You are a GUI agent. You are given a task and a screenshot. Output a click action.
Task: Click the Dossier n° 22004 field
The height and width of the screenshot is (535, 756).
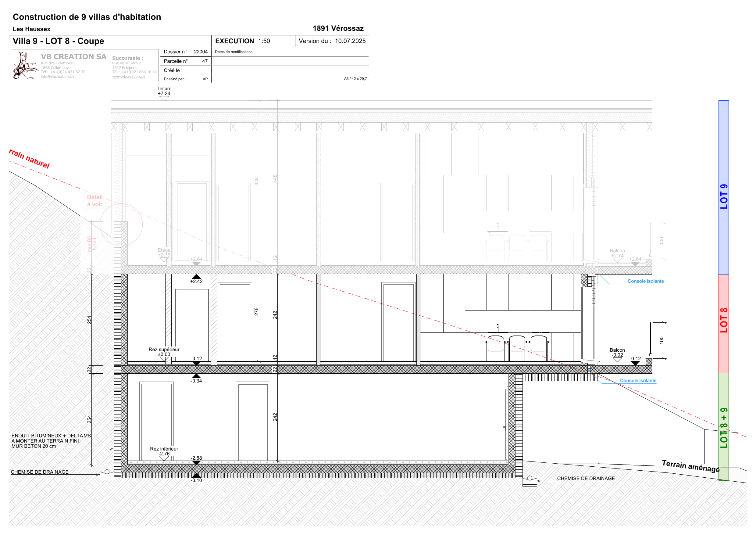pyautogui.click(x=185, y=52)
